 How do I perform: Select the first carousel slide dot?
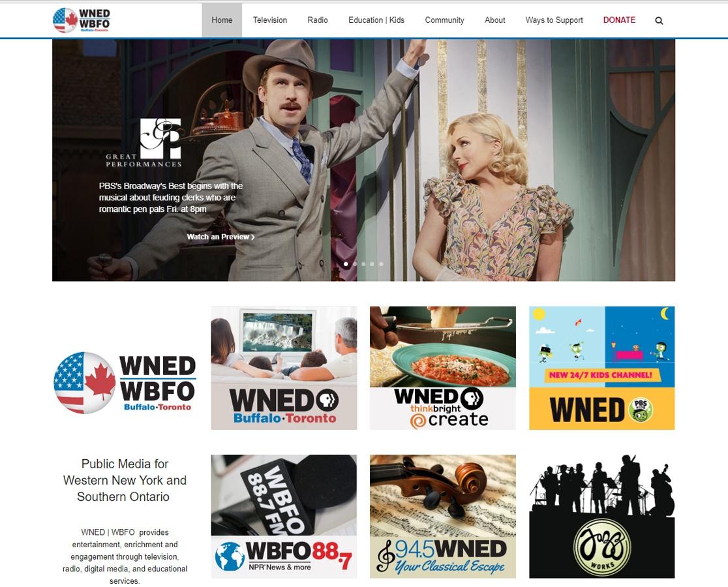click(x=346, y=264)
